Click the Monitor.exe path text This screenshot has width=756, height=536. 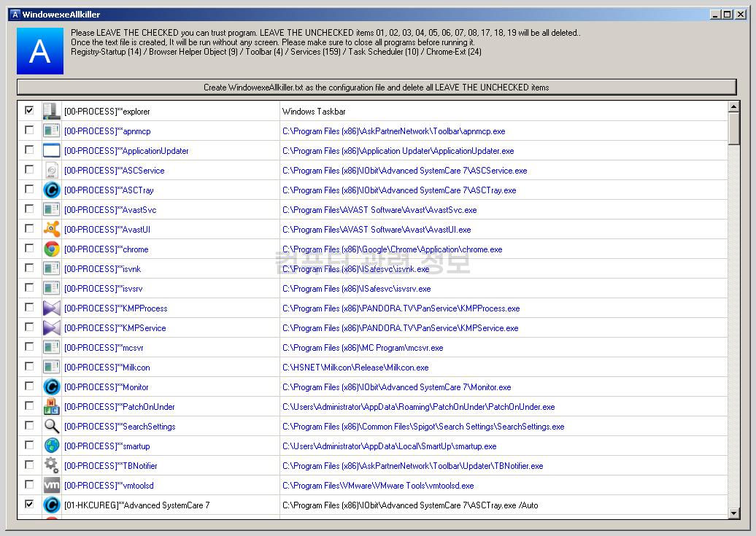[x=397, y=387]
